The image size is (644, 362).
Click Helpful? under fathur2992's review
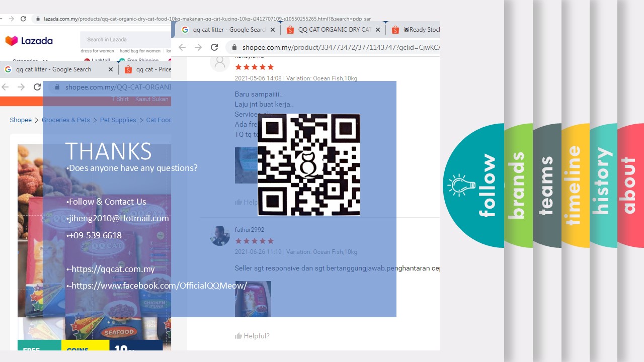coord(252,336)
